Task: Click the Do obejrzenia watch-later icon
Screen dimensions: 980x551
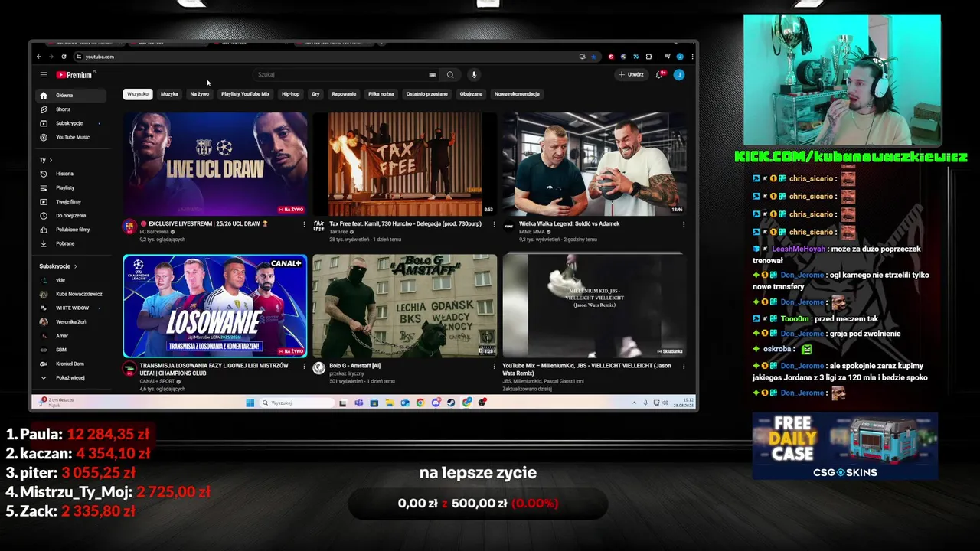Action: coord(44,216)
